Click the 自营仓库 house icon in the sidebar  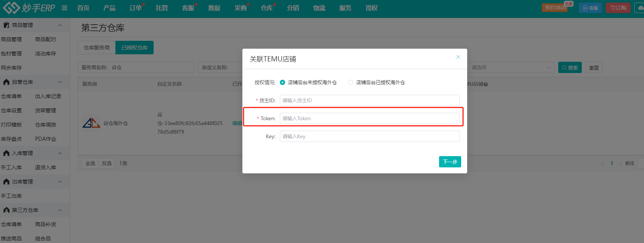[6, 82]
